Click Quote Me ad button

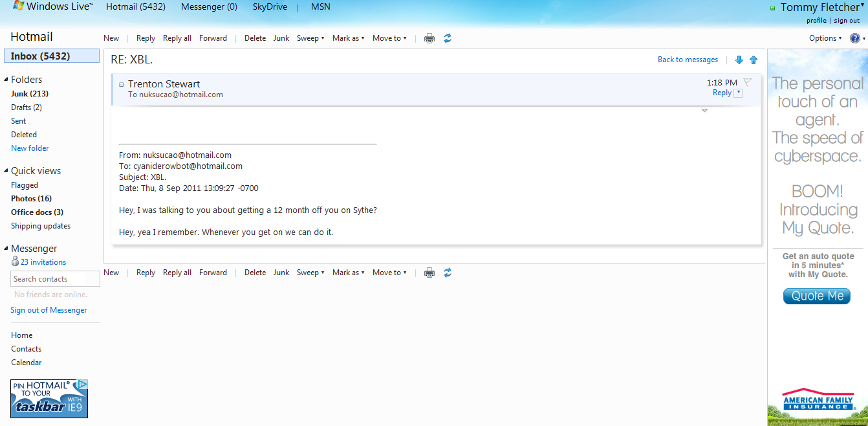[817, 296]
